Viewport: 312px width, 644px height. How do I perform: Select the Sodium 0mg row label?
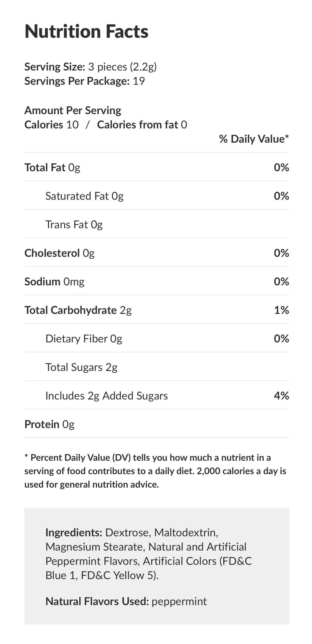coord(54,282)
